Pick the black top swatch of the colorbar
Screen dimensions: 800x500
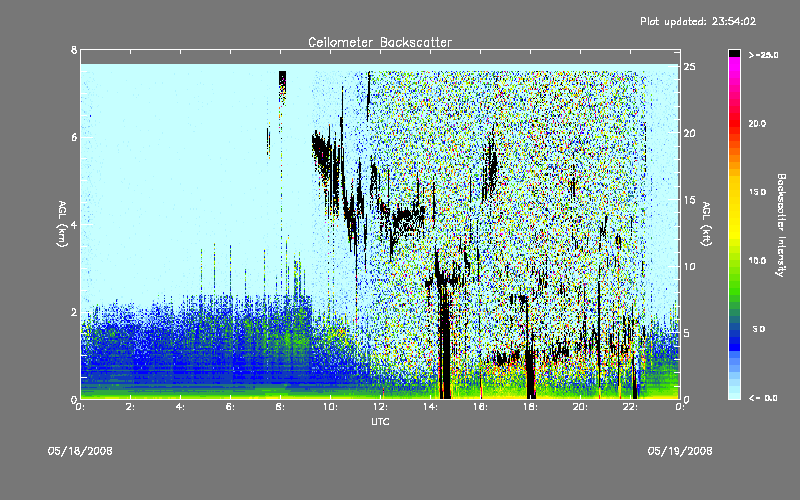(x=734, y=53)
